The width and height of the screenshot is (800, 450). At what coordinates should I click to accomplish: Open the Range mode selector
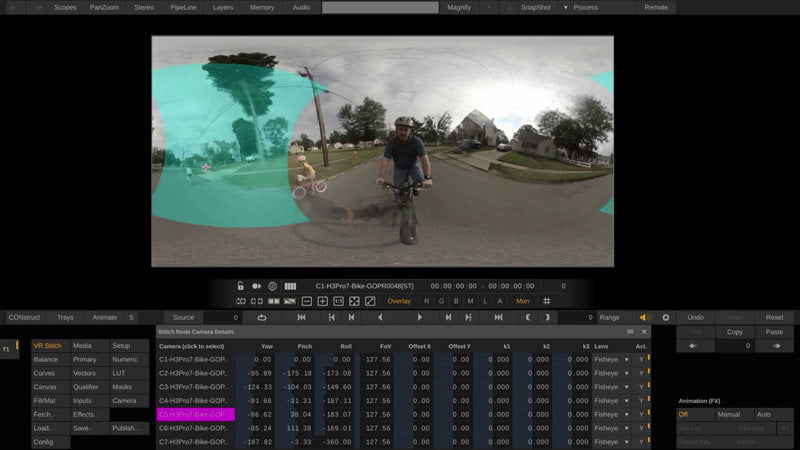(x=609, y=317)
